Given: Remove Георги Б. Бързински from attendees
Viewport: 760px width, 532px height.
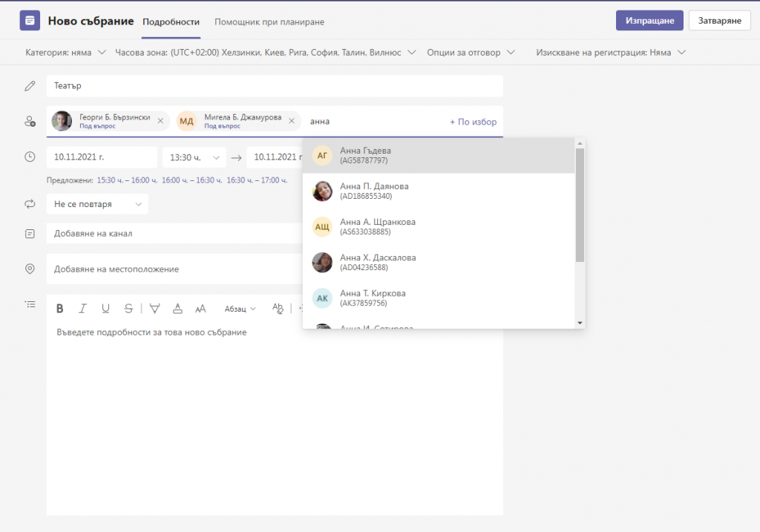Looking at the screenshot, I should pos(161,121).
